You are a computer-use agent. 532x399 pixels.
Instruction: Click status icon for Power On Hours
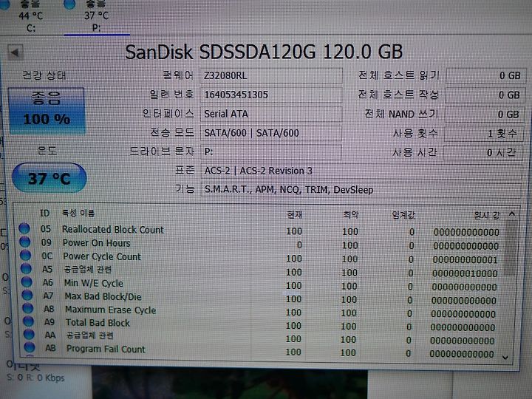coord(25,242)
